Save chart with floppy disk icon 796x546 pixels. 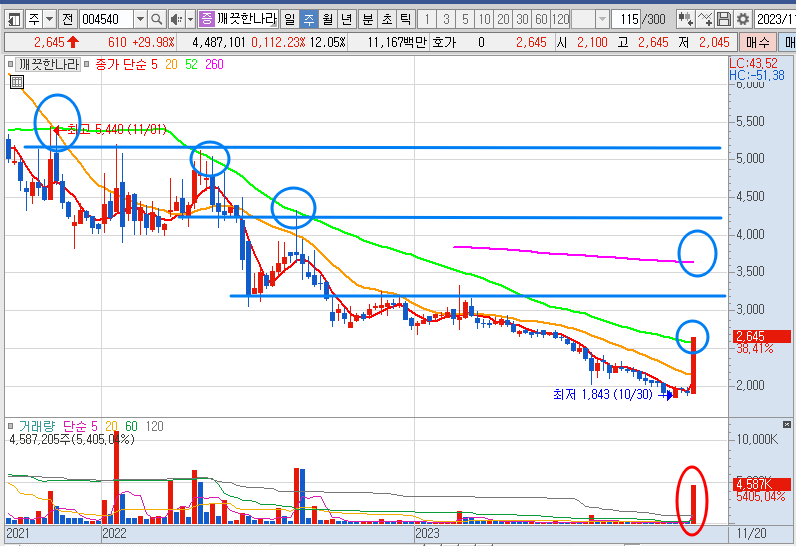(x=723, y=19)
